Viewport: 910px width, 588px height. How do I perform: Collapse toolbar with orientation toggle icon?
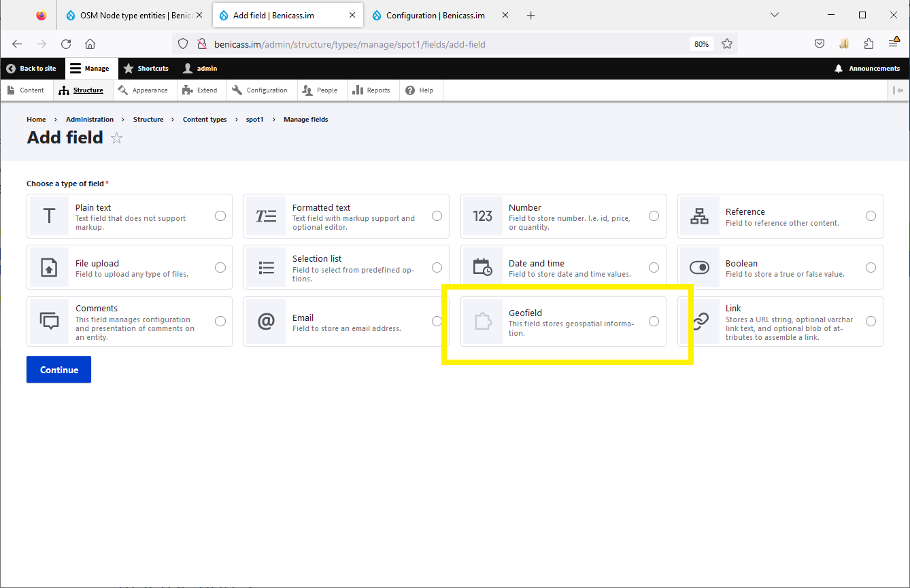coord(899,90)
